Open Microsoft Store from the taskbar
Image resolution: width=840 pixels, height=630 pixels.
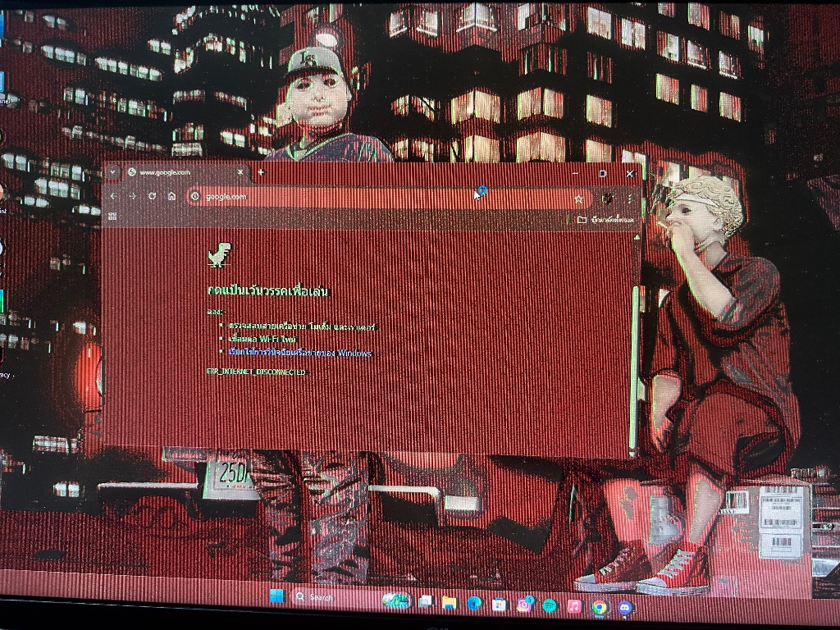coord(499,605)
